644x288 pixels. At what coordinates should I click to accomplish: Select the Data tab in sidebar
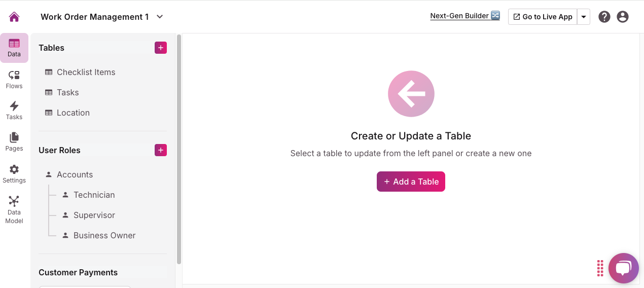14,48
